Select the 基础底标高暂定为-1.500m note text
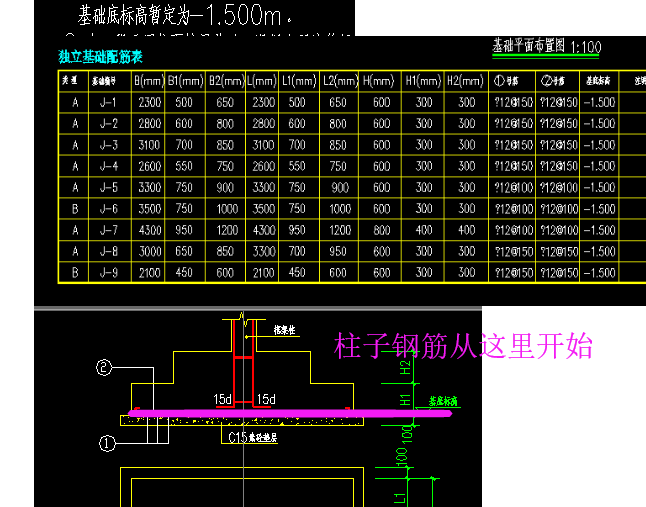The height and width of the screenshot is (507, 646). tap(185, 15)
